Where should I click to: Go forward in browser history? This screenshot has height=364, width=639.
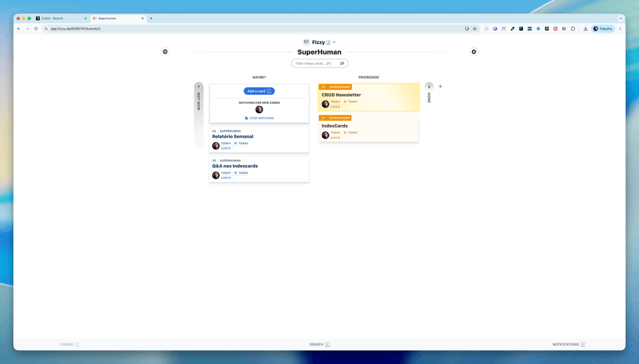(x=27, y=29)
